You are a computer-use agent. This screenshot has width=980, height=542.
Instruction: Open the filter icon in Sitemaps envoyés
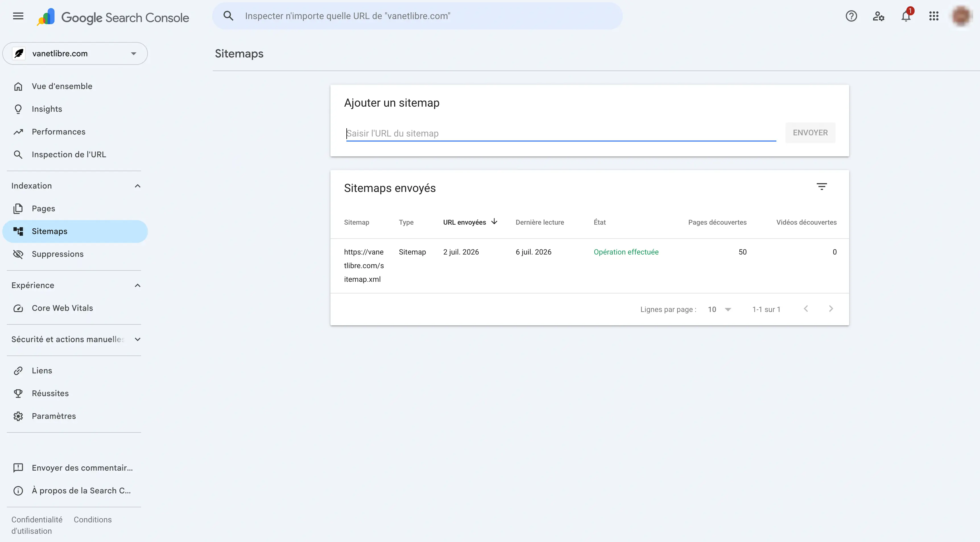pos(821,187)
